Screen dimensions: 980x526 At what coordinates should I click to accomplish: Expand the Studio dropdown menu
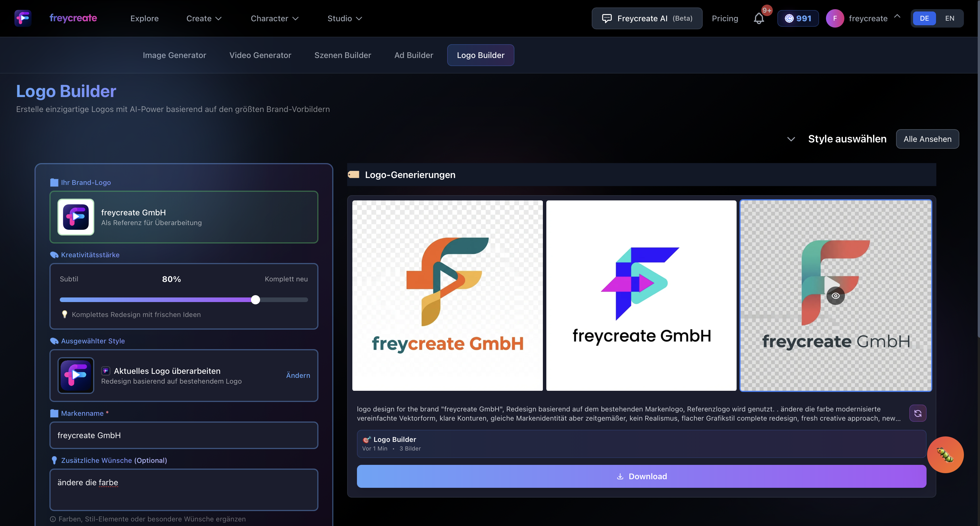[x=345, y=18]
